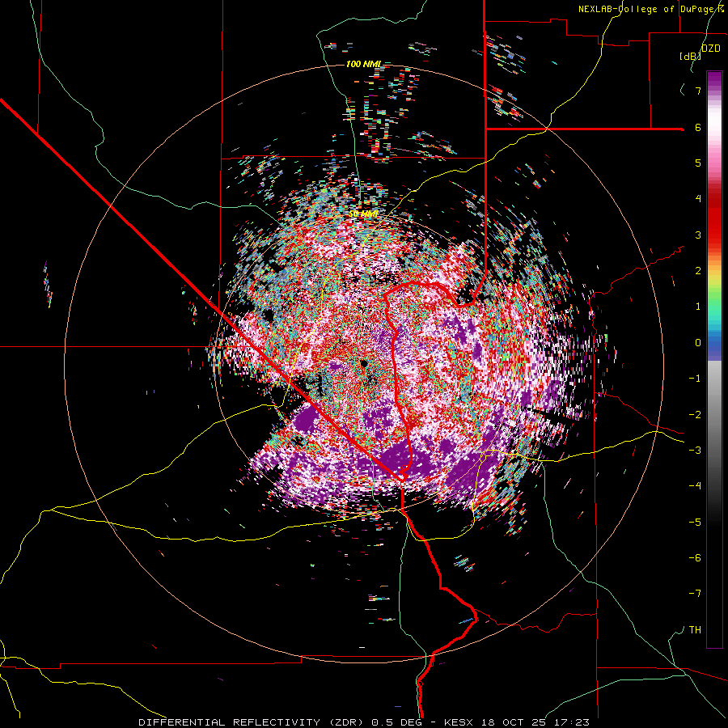Click the [dB] unit label
This screenshot has width=728, height=728.
point(690,56)
